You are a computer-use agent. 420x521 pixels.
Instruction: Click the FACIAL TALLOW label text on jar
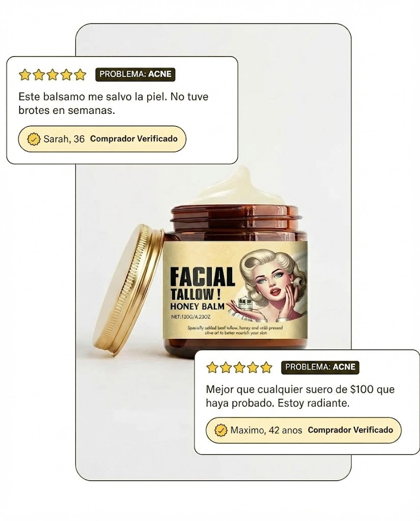pos(203,283)
